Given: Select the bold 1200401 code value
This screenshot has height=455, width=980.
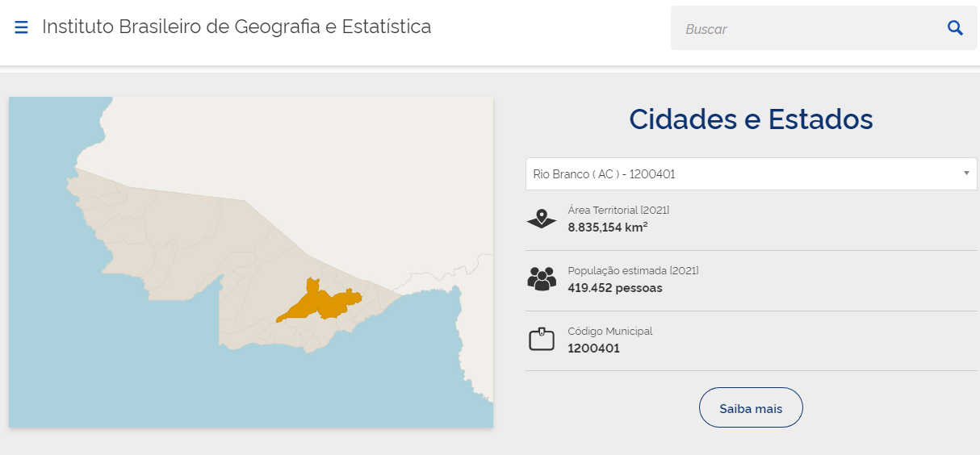Looking at the screenshot, I should coord(593,349).
